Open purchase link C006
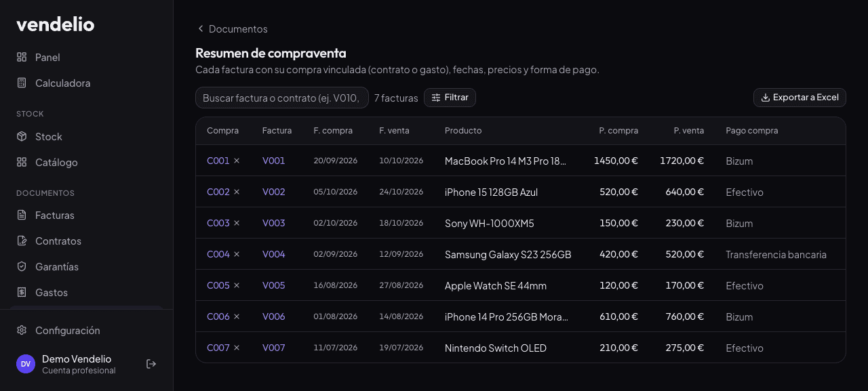The width and height of the screenshot is (868, 391). (x=218, y=316)
